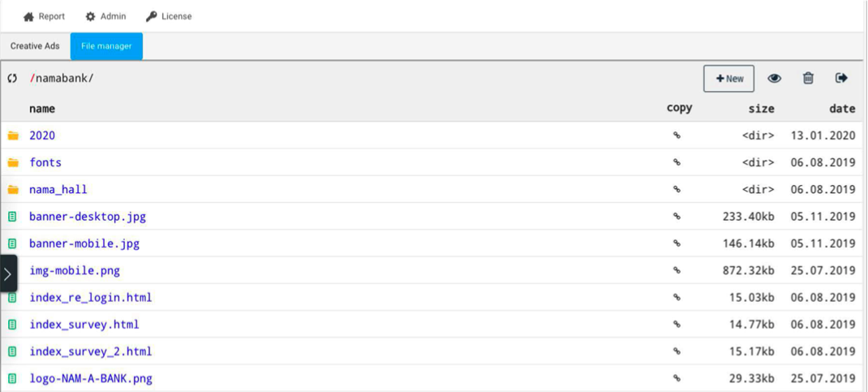Image resolution: width=868 pixels, height=392 pixels.
Task: Click the New button
Action: pos(729,79)
